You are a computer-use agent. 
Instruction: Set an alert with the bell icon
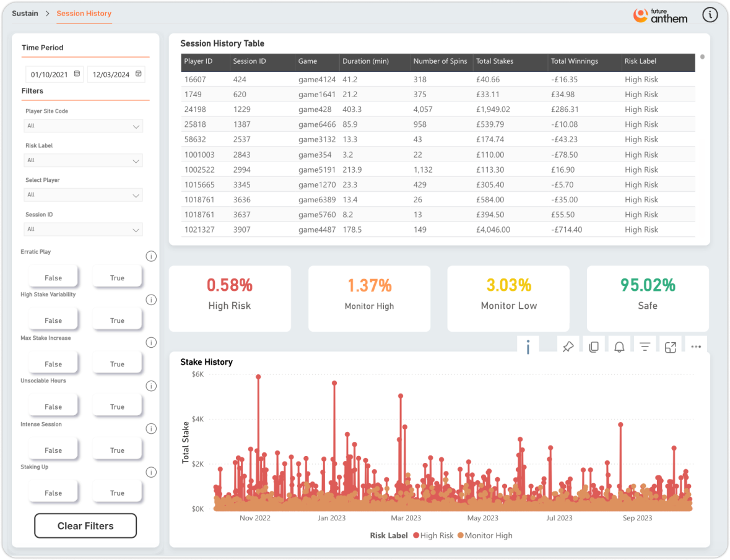click(x=619, y=347)
